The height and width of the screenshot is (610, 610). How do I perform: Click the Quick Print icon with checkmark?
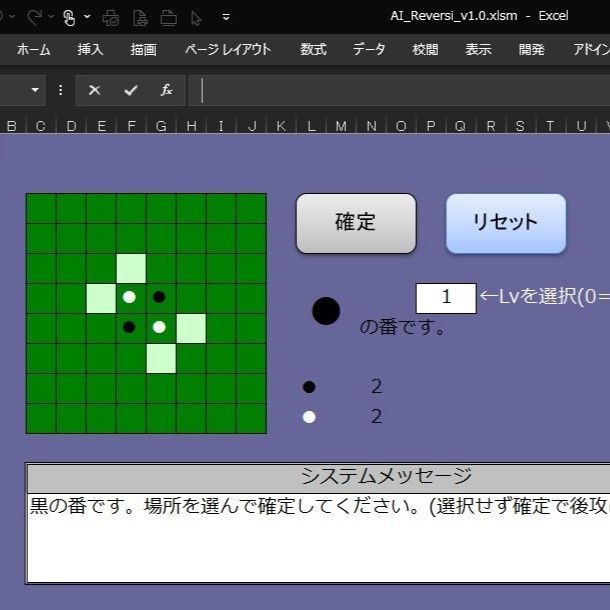click(110, 18)
